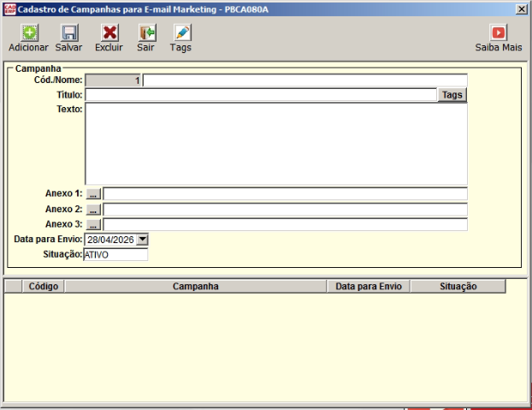Viewport: 532px width, 410px height.
Task: Click the Anexo 2 path field
Action: [x=286, y=210]
